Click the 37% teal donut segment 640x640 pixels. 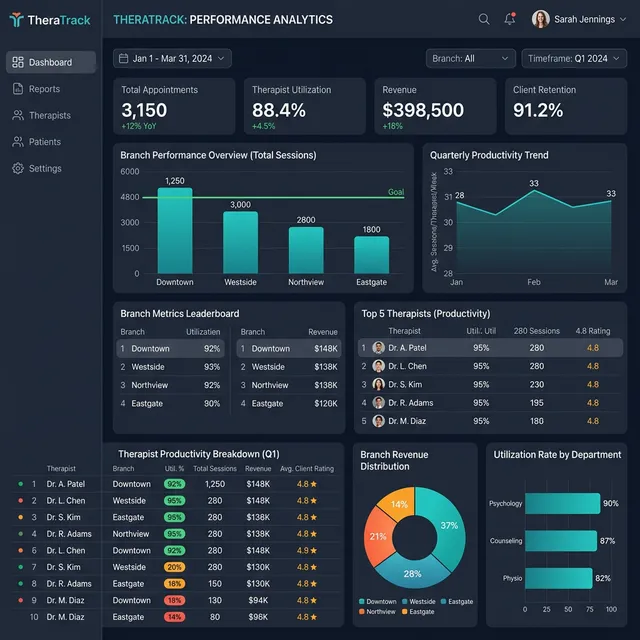coord(449,525)
